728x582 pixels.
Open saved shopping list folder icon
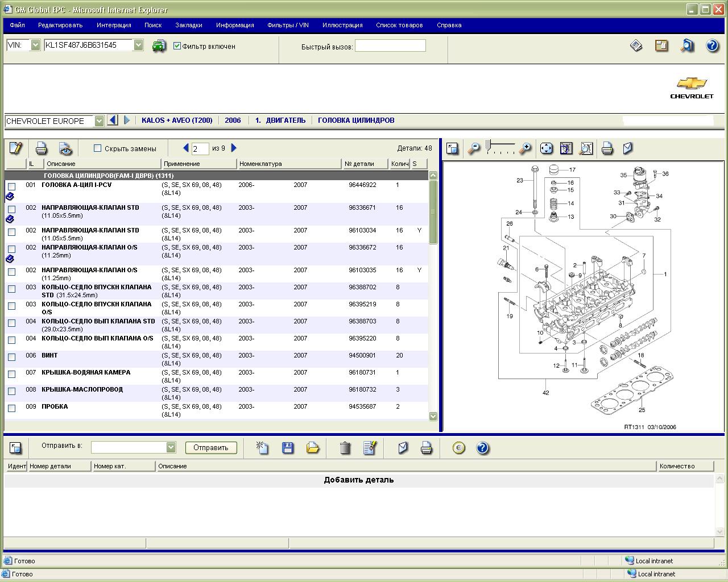[x=313, y=448]
